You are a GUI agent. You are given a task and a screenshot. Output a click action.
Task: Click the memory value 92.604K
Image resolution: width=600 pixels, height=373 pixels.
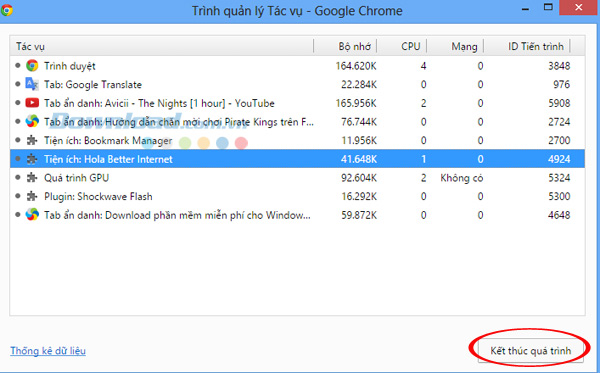[359, 178]
